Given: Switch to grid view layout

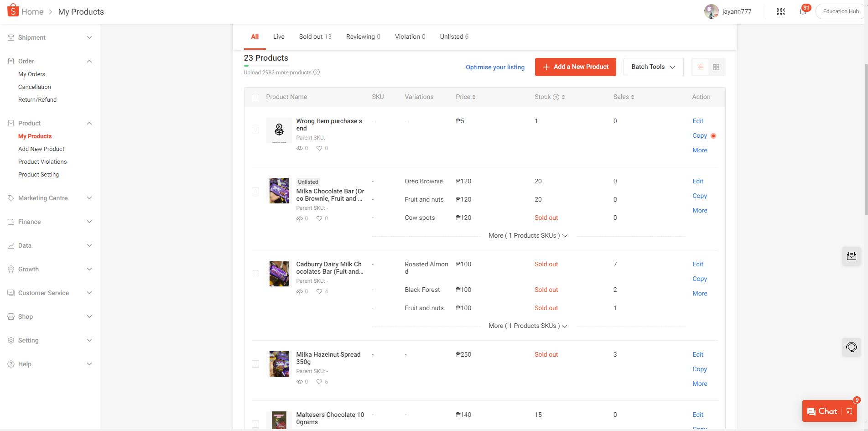Looking at the screenshot, I should pos(716,67).
